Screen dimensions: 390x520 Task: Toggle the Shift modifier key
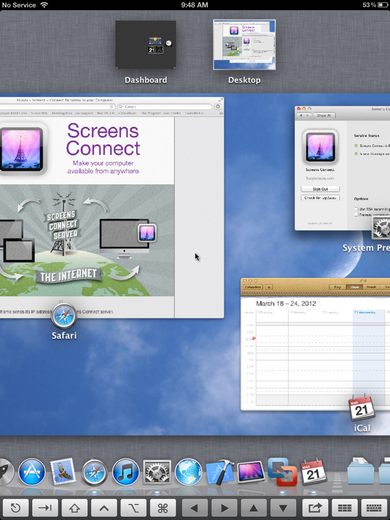click(x=75, y=508)
